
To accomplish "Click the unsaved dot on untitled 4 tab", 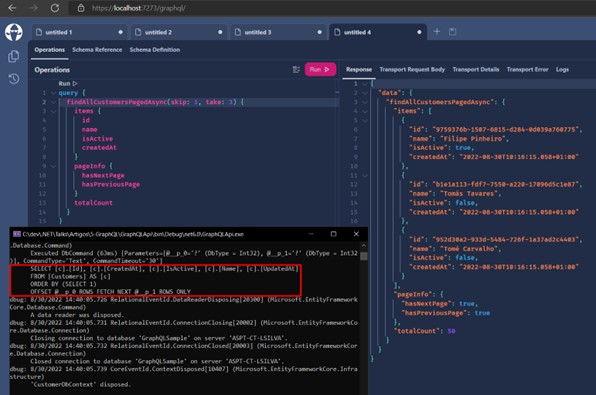I will pyautogui.click(x=419, y=32).
